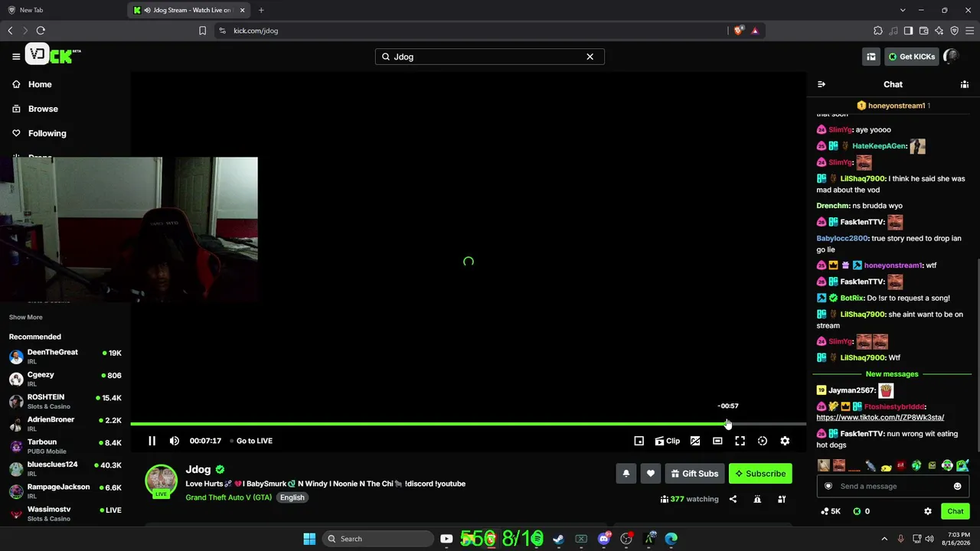
Task: Open moderator tools icon beside the report icon
Action: (782, 499)
